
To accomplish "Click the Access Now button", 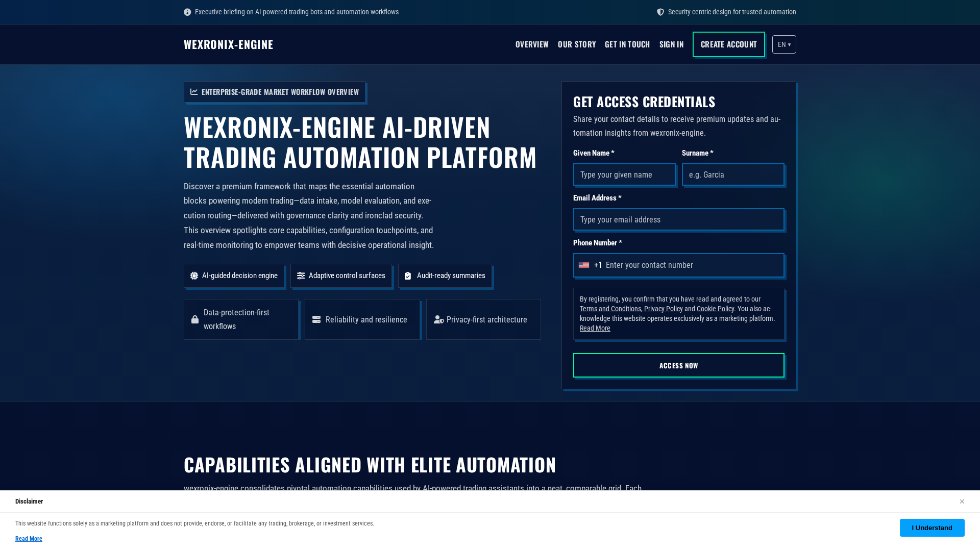I will (x=679, y=365).
